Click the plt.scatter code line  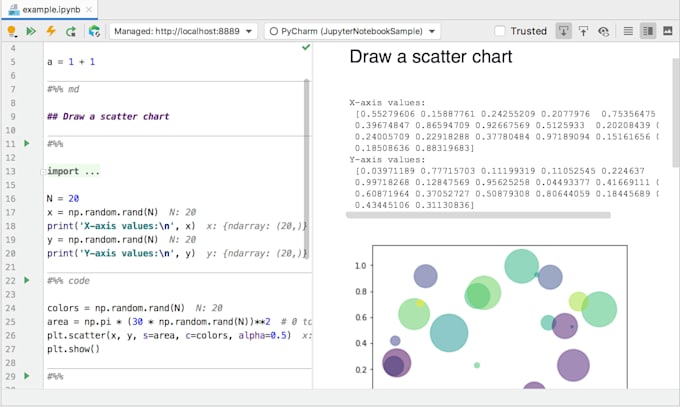(169, 335)
